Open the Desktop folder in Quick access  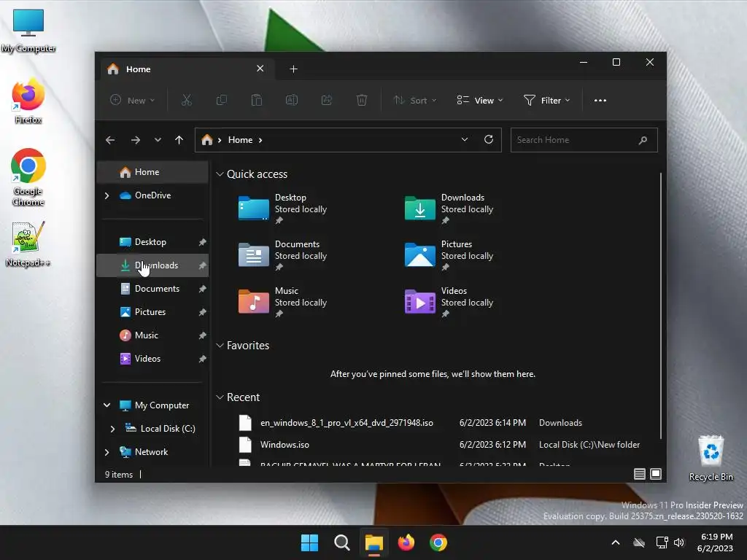283,209
